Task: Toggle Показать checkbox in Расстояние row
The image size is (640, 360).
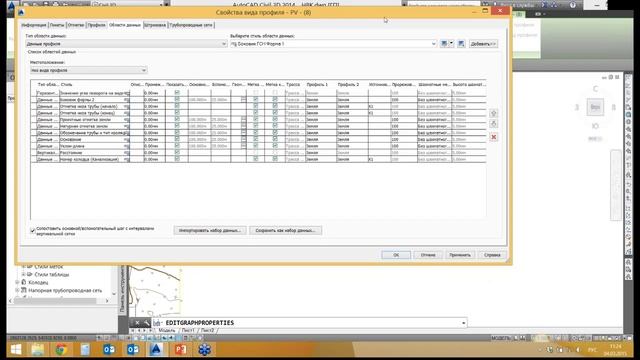Action: click(177, 152)
